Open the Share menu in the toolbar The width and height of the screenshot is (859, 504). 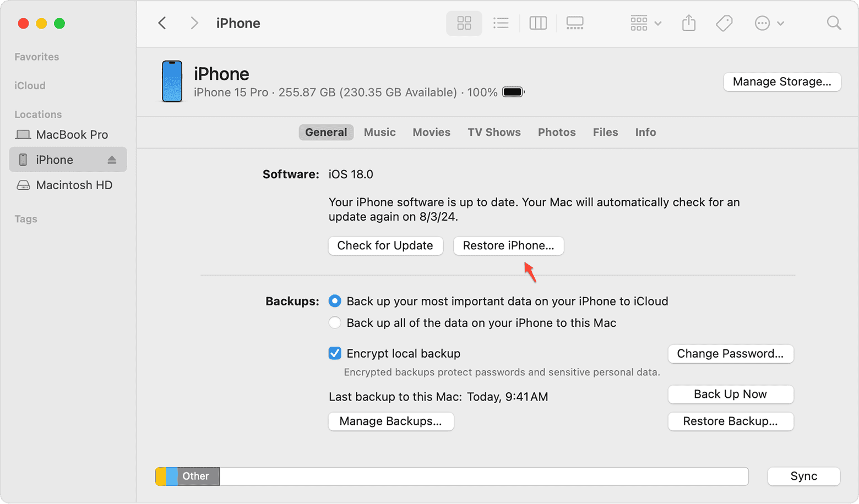point(688,23)
